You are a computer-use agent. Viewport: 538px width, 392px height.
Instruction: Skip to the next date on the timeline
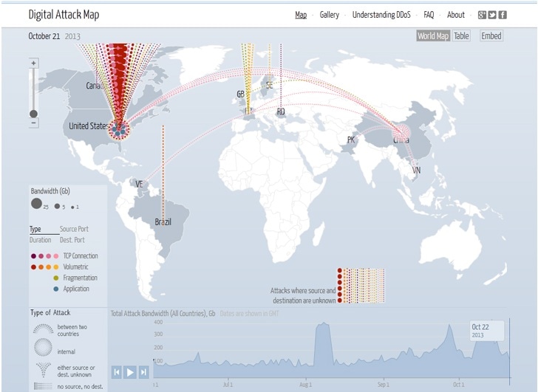click(144, 372)
